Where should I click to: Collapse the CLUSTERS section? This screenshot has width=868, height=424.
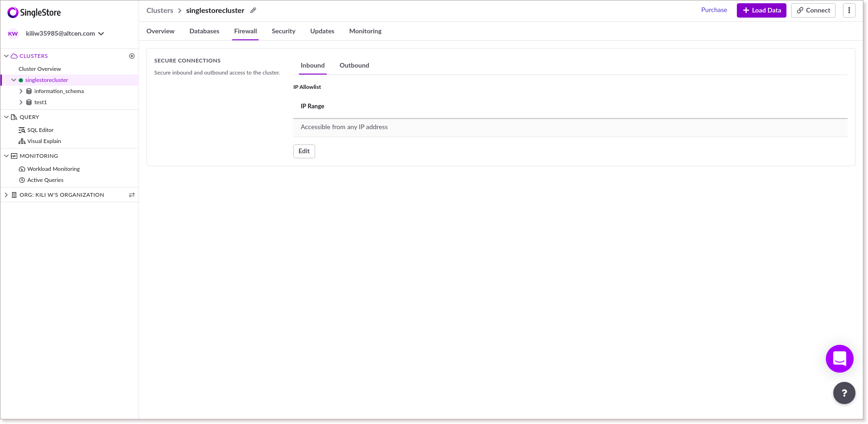(6, 56)
